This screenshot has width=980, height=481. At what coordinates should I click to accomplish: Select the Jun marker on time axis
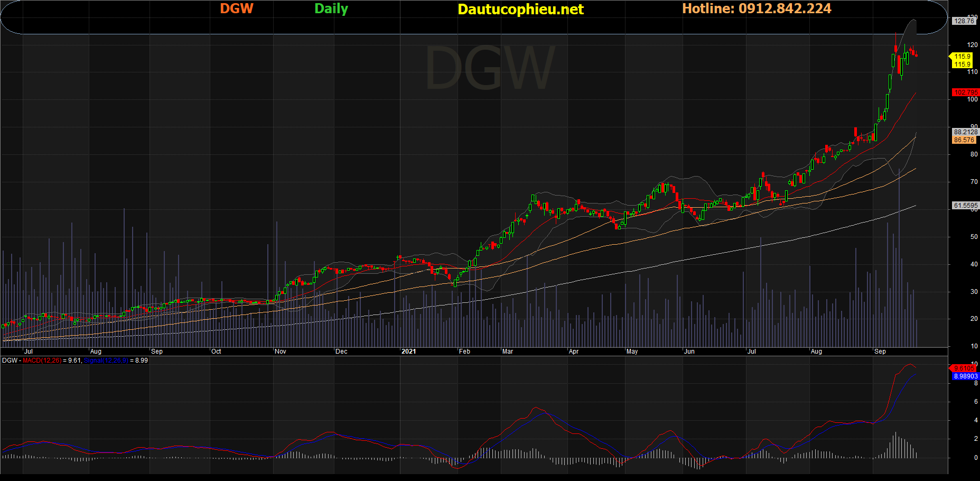[689, 351]
